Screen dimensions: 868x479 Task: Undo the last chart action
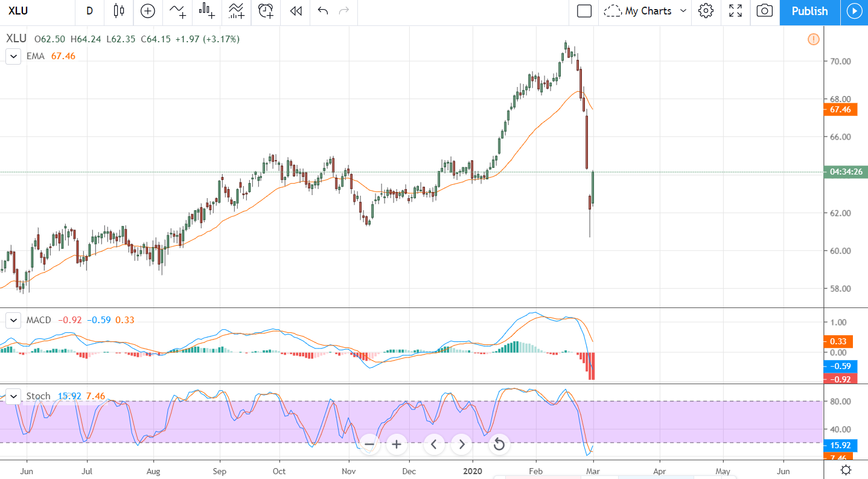pos(322,11)
